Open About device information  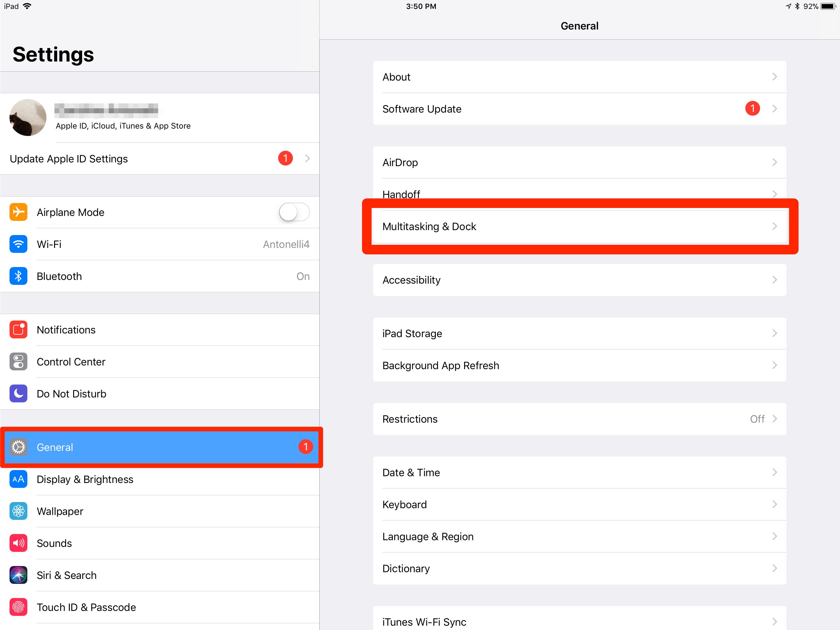point(580,77)
